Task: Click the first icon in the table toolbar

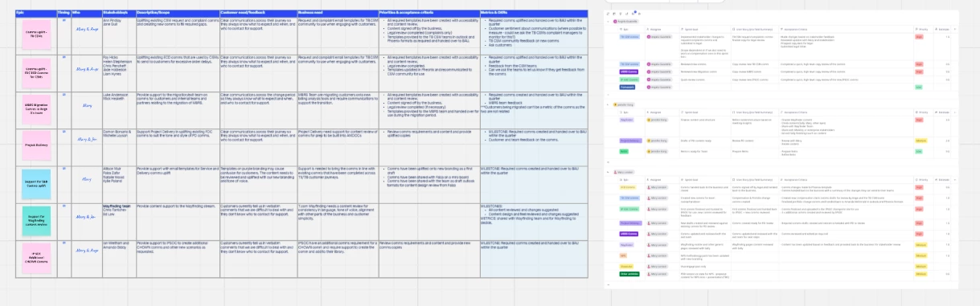Action: [608, 14]
